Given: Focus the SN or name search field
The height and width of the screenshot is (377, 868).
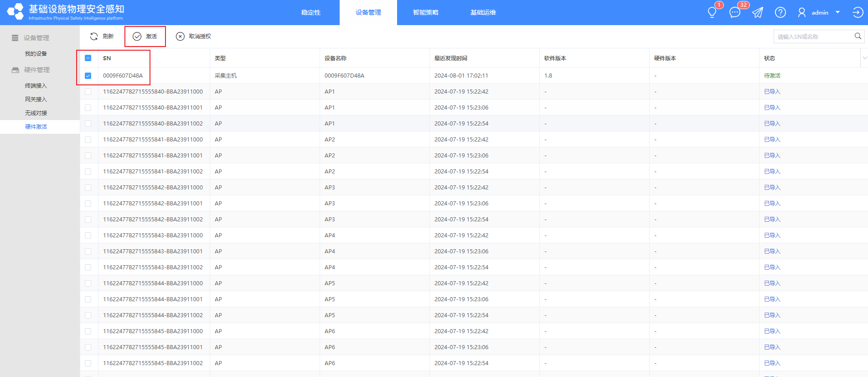Looking at the screenshot, I should pos(812,37).
